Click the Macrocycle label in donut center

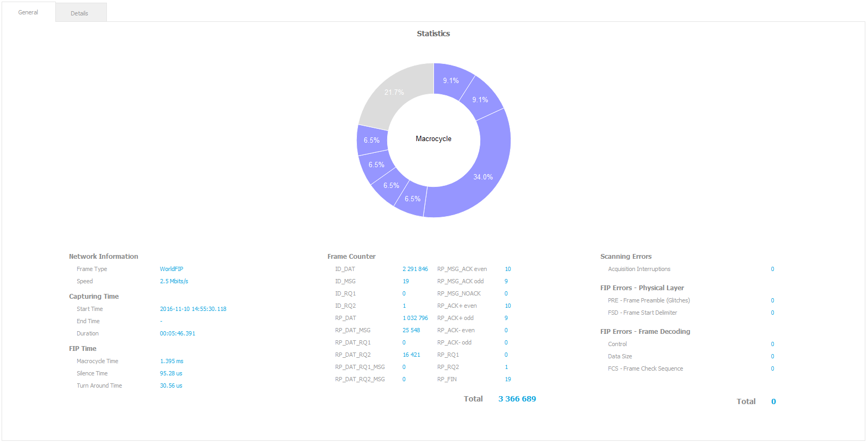433,138
